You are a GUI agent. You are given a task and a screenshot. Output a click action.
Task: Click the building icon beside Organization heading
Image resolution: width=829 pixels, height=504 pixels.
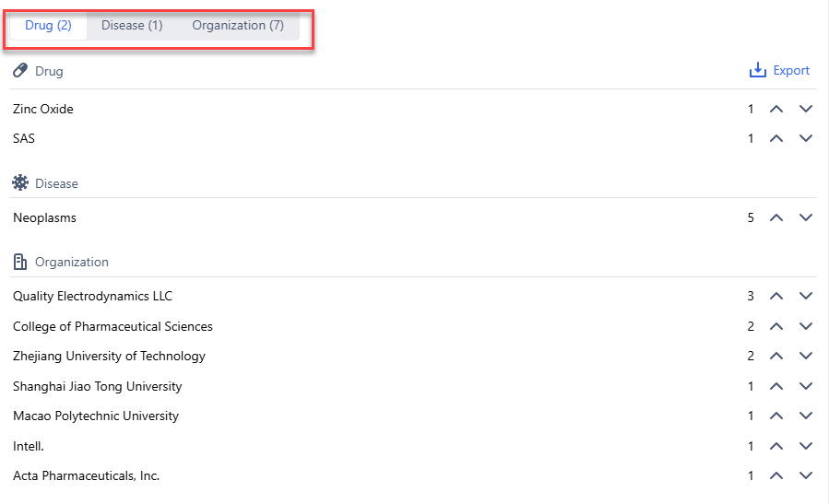click(x=20, y=263)
